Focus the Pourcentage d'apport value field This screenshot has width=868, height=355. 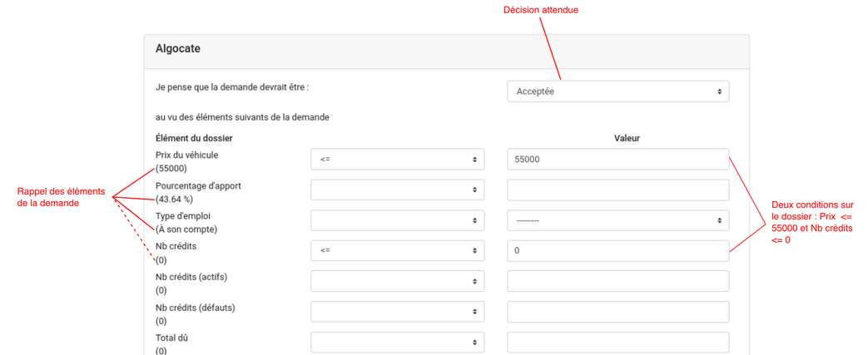point(618,190)
